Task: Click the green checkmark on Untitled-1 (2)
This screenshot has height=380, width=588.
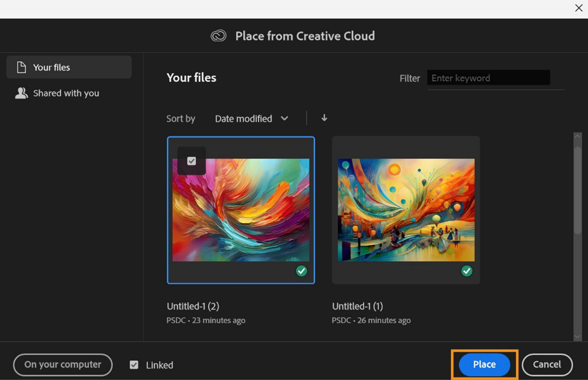Action: click(302, 271)
